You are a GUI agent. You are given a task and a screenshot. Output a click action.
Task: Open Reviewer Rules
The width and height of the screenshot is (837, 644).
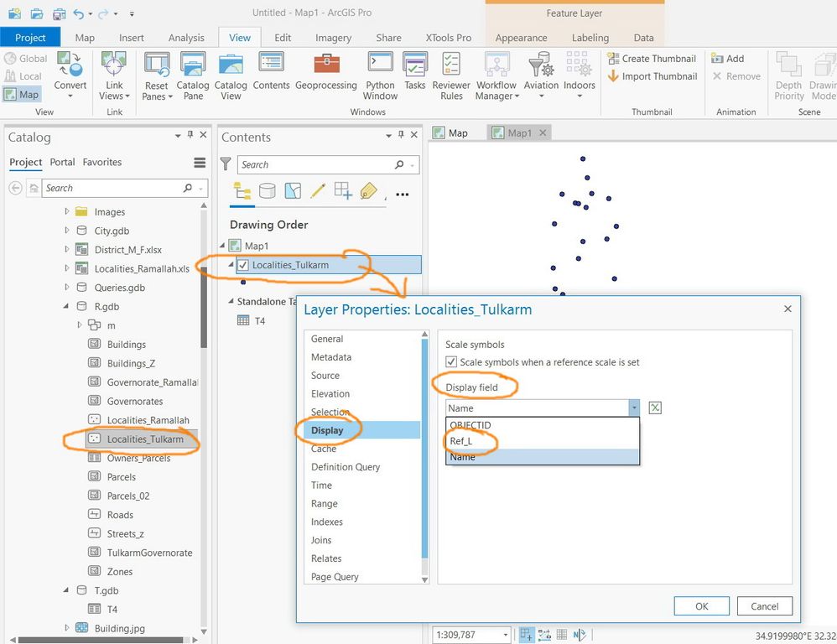pyautogui.click(x=451, y=75)
